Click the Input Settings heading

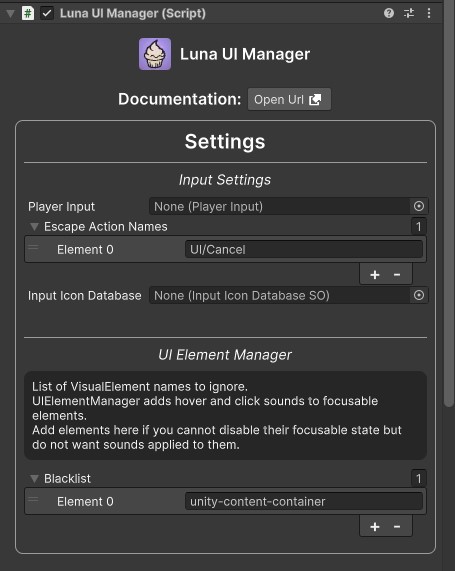[x=225, y=180]
